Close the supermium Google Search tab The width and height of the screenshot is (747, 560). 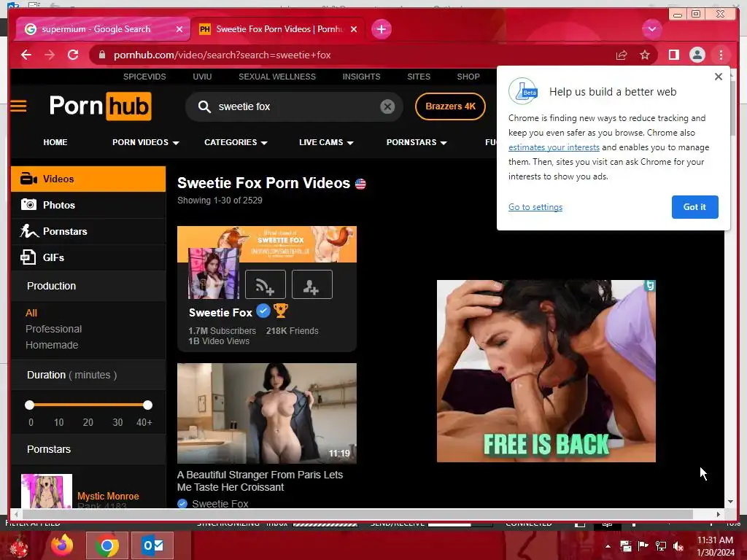(179, 29)
